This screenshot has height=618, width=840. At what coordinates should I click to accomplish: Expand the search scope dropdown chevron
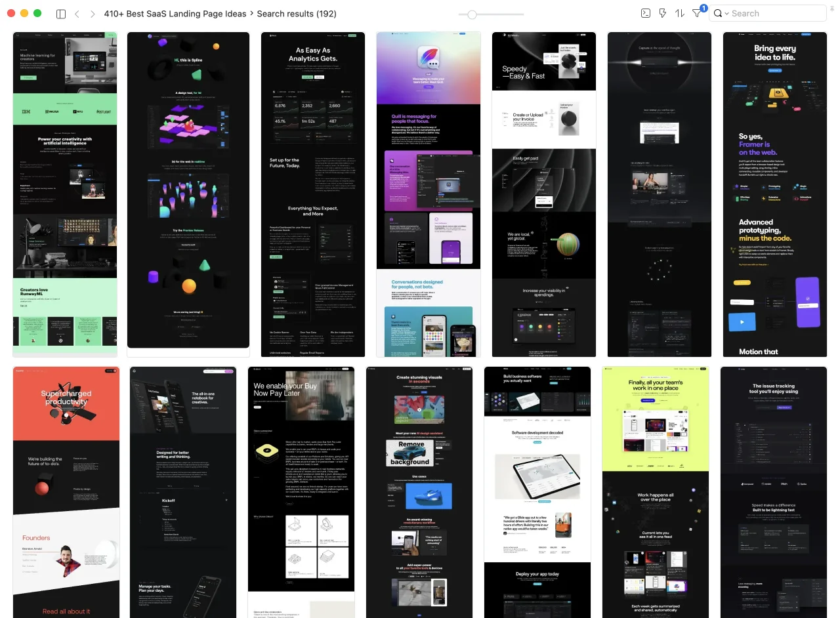726,14
